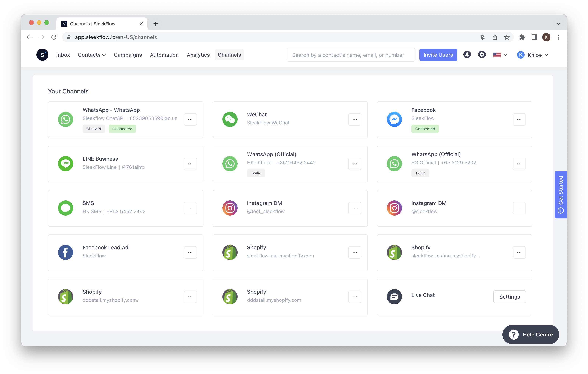Open the Contacts dropdown menu
The width and height of the screenshot is (588, 374).
[92, 54]
